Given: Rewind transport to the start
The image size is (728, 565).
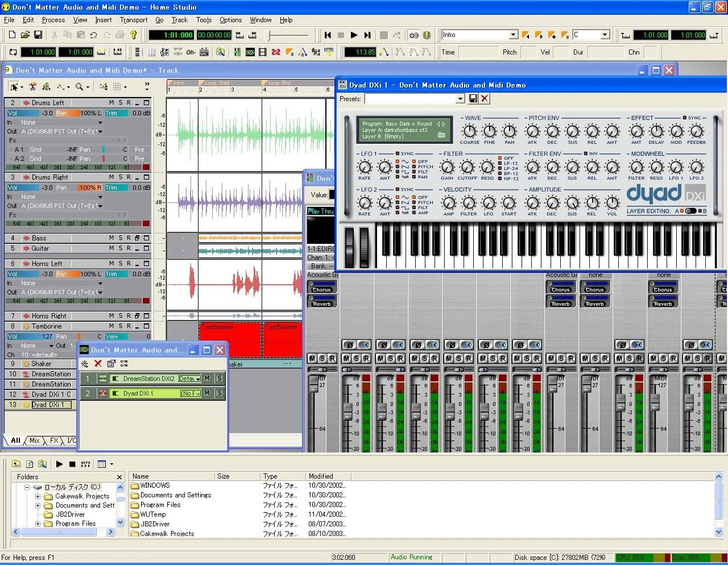Looking at the screenshot, I should pyautogui.click(x=328, y=35).
